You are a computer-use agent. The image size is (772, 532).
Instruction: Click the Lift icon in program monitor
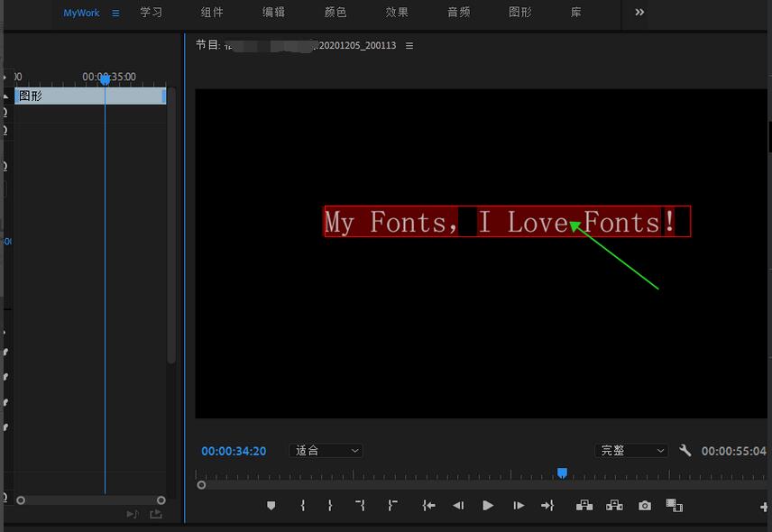click(x=584, y=506)
